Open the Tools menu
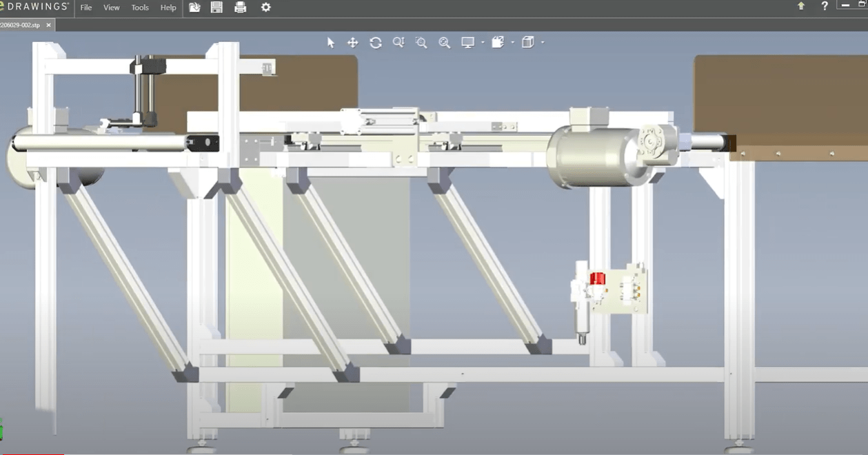 coord(140,8)
